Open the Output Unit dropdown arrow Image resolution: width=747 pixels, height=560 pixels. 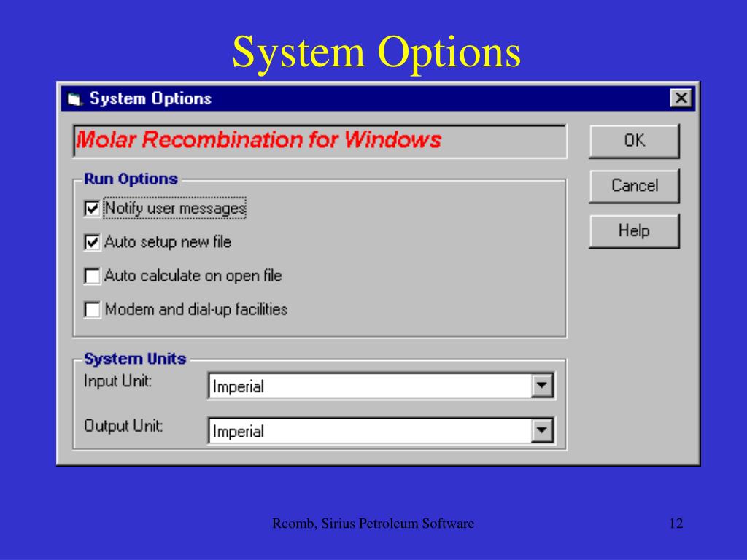[542, 431]
